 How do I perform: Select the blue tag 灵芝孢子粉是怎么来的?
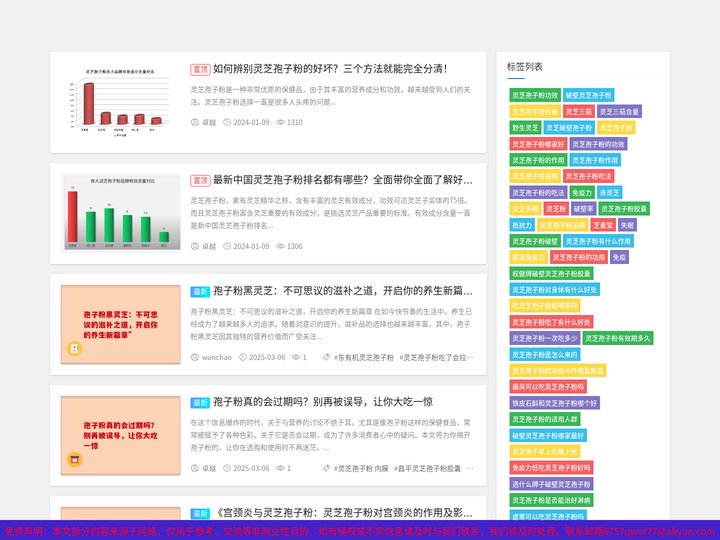(545, 354)
